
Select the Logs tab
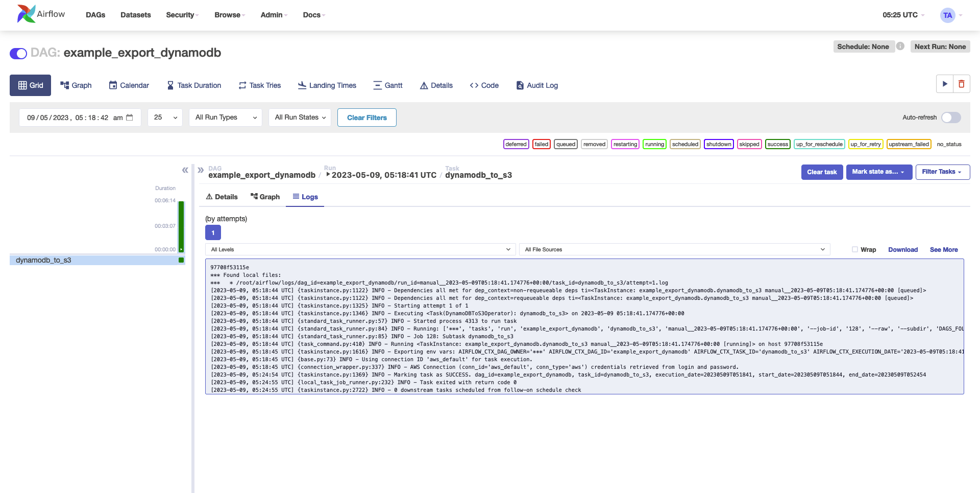305,197
